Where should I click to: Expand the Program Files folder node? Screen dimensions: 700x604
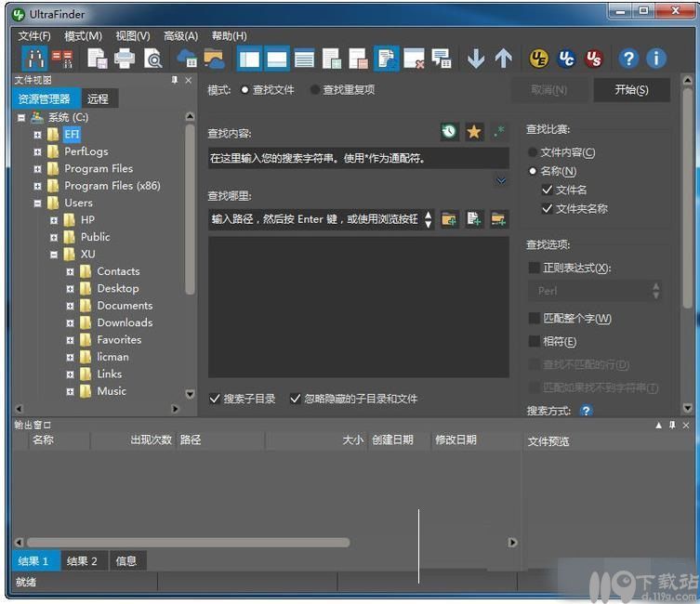[37, 169]
